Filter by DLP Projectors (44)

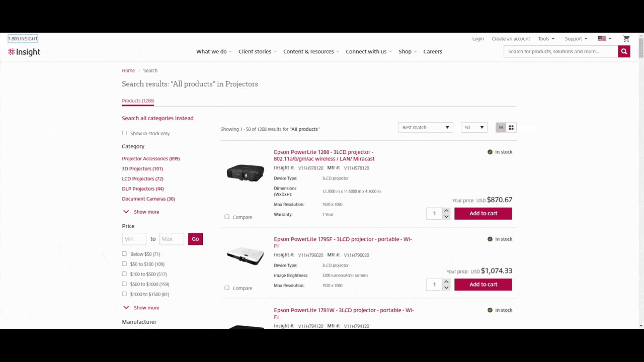pyautogui.click(x=143, y=189)
